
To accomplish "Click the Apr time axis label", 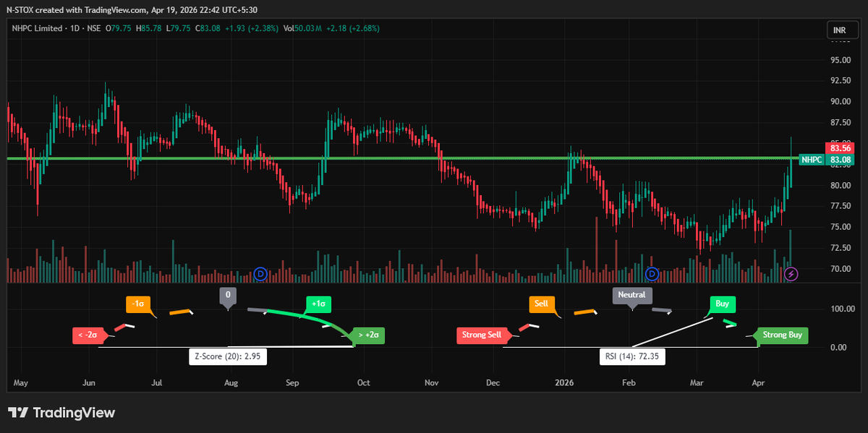I will pos(758,382).
